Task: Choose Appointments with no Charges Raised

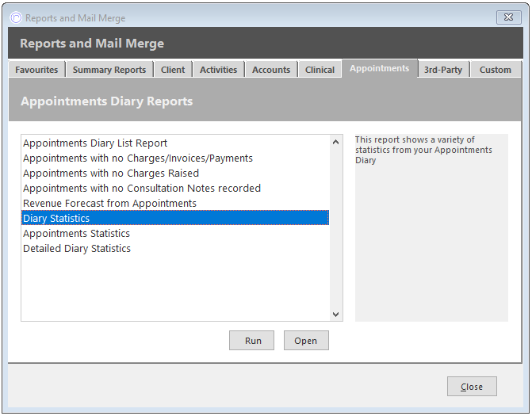Action: (175, 173)
